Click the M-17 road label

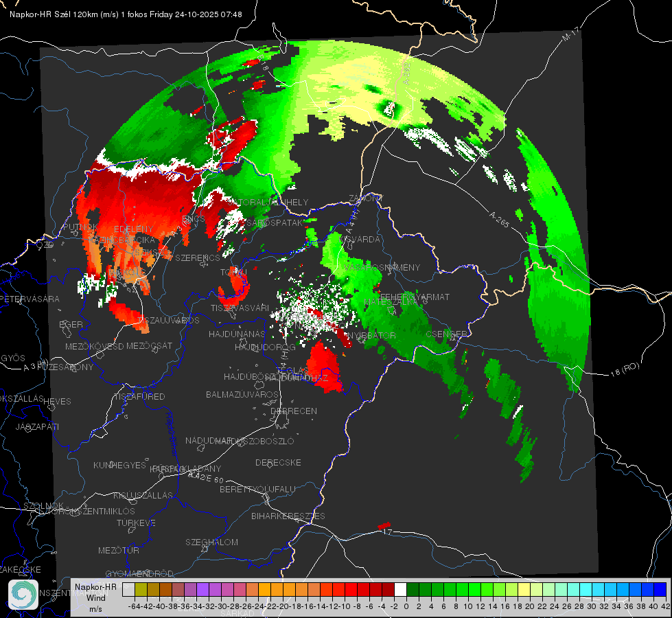pos(570,34)
